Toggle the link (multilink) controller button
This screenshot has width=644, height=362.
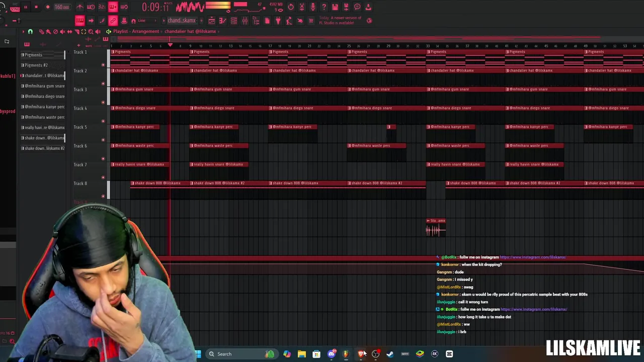pos(113,21)
